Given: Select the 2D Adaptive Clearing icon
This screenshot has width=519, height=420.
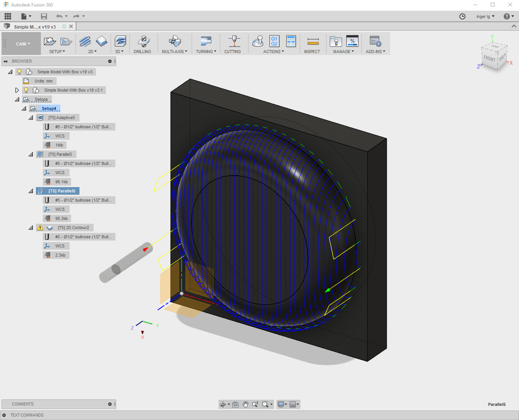Looking at the screenshot, I should click(x=85, y=41).
